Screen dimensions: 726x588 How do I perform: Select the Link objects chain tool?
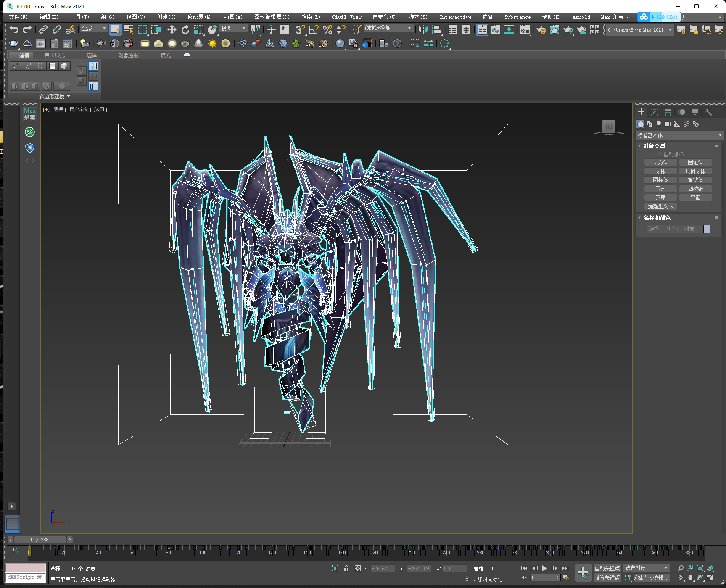point(43,29)
